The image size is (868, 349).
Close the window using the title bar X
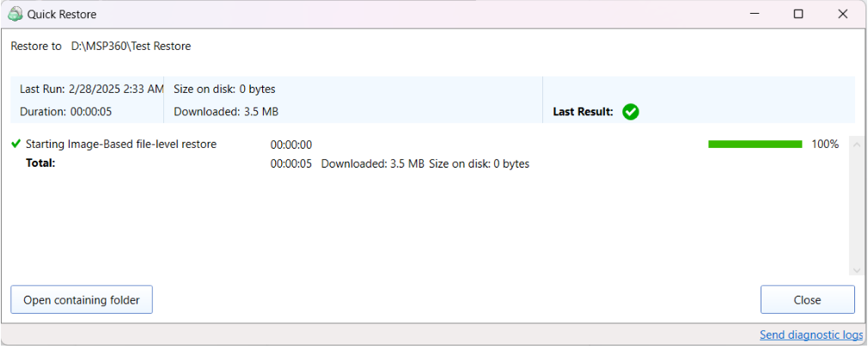tap(843, 14)
